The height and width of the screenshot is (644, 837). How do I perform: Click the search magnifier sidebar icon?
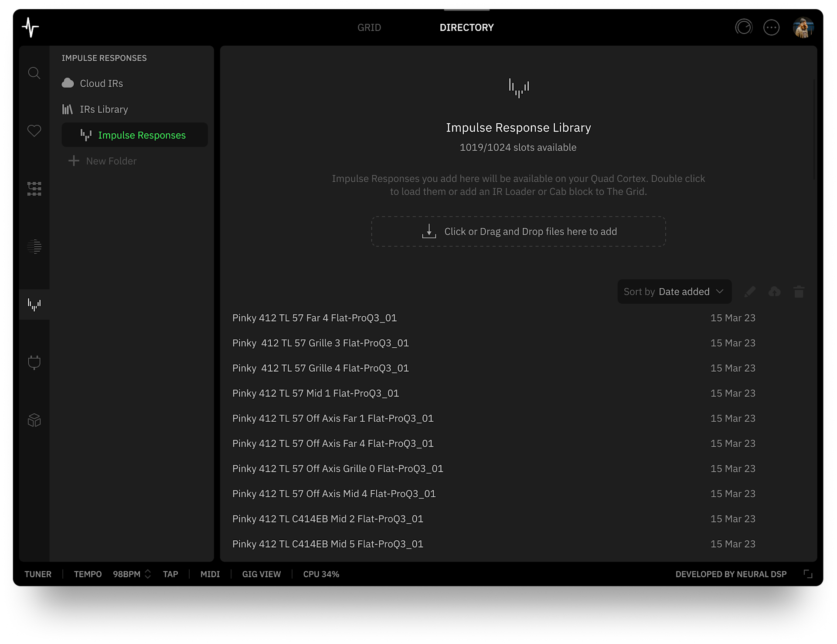coord(34,73)
